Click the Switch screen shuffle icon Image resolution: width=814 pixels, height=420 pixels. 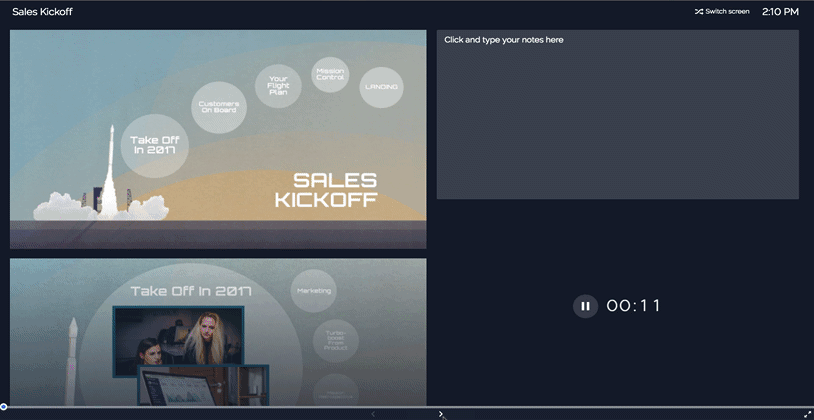pos(699,11)
